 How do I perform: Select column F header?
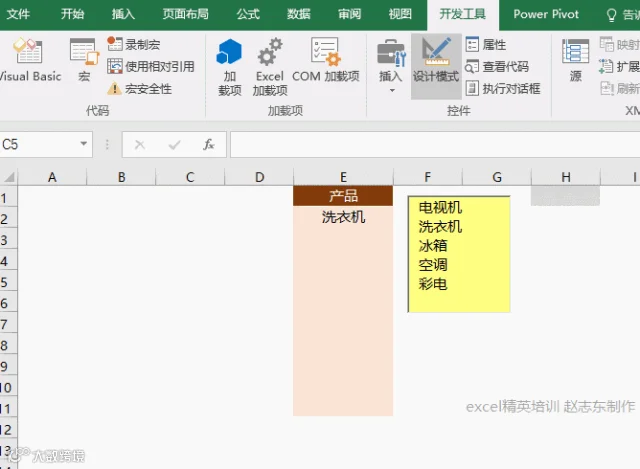[428, 177]
